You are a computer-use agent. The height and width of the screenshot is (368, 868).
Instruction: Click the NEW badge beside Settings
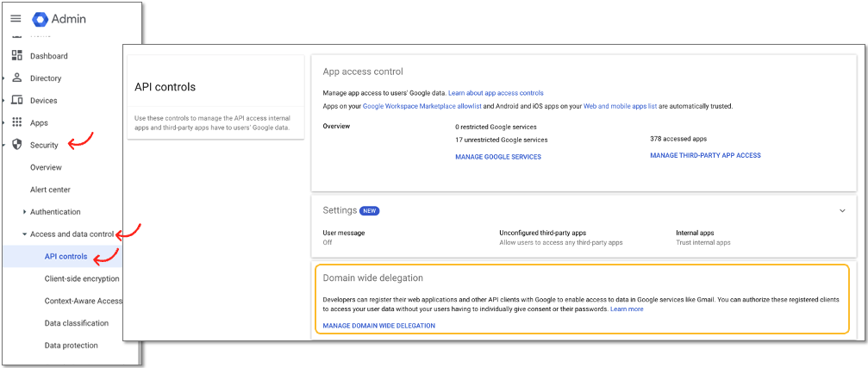tap(369, 211)
